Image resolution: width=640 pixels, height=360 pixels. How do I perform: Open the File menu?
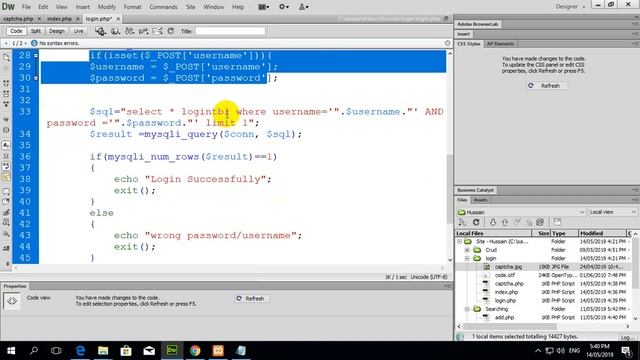tap(26, 7)
